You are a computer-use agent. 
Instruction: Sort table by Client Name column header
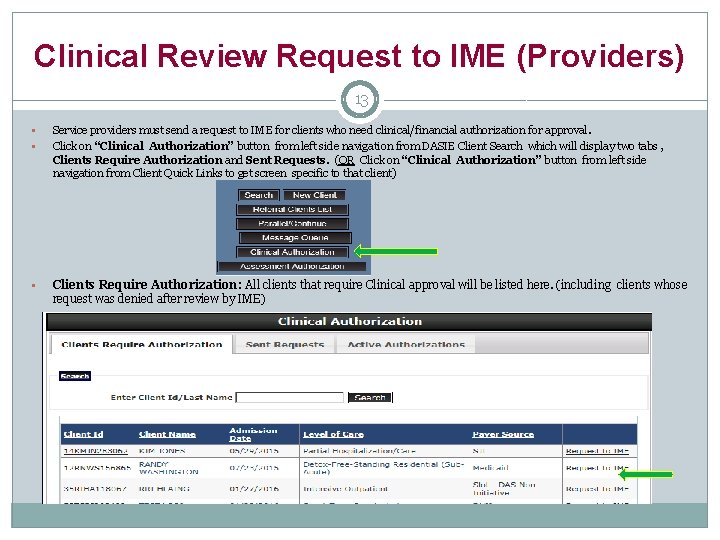(167, 434)
